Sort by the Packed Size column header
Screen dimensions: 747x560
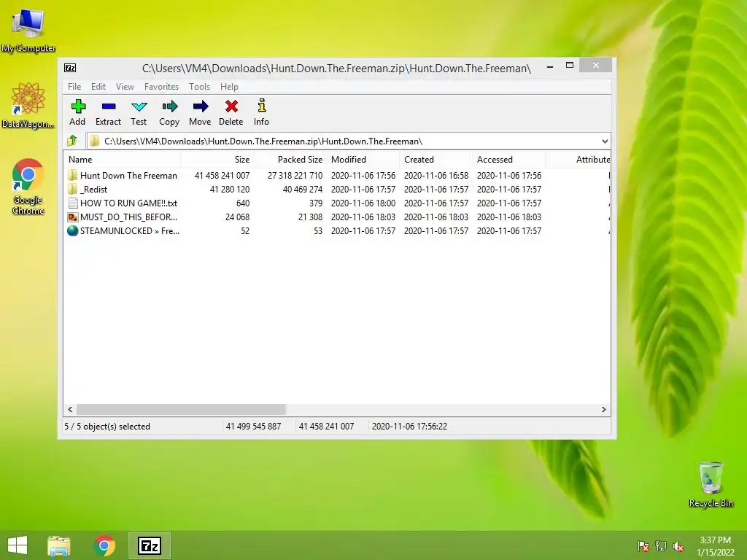coord(290,160)
